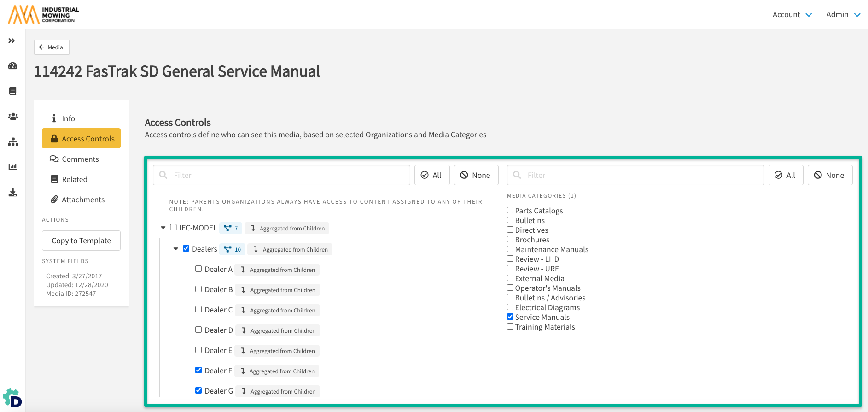The image size is (868, 412).
Task: Open the Attachments section
Action: point(83,200)
